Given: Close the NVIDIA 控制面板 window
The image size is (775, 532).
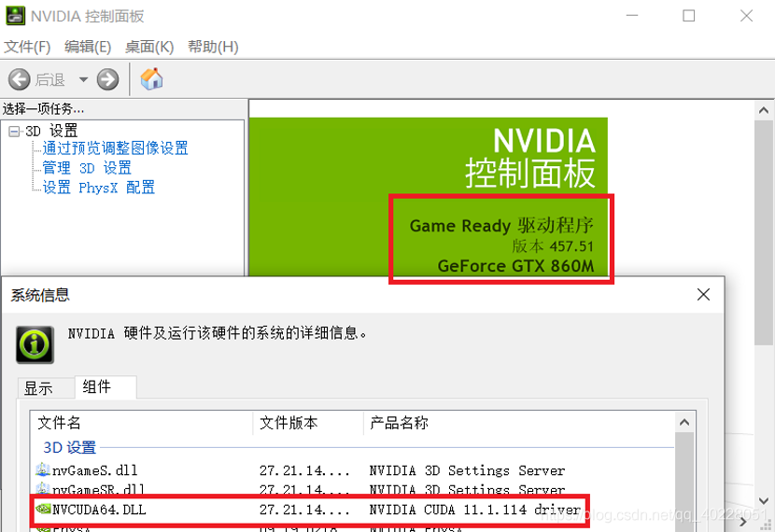Looking at the screenshot, I should [x=746, y=16].
